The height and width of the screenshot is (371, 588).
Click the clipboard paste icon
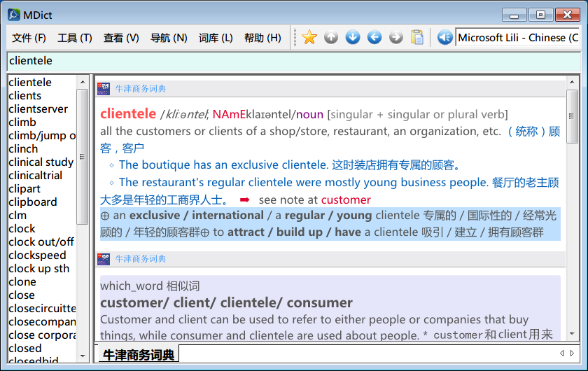point(417,38)
